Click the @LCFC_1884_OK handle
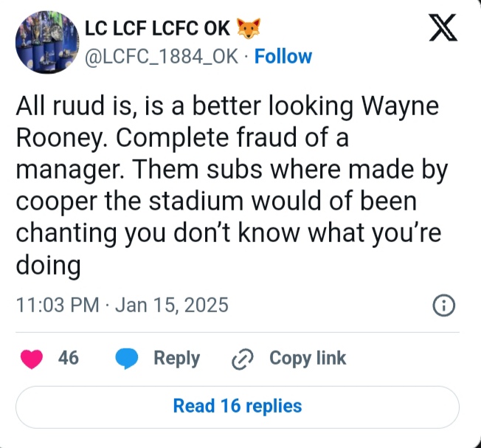This screenshot has width=481, height=448. (162, 56)
